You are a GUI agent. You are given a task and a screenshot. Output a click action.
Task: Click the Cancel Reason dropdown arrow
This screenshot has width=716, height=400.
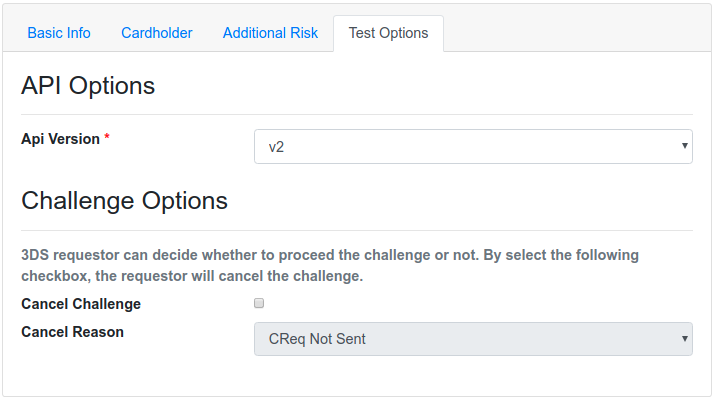pyautogui.click(x=684, y=339)
